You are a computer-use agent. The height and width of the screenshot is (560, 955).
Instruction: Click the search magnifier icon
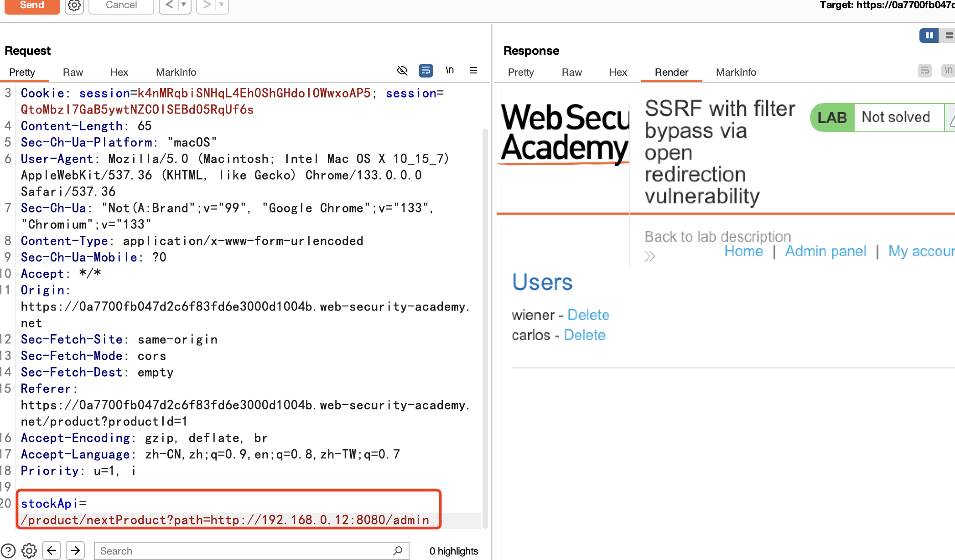(398, 551)
